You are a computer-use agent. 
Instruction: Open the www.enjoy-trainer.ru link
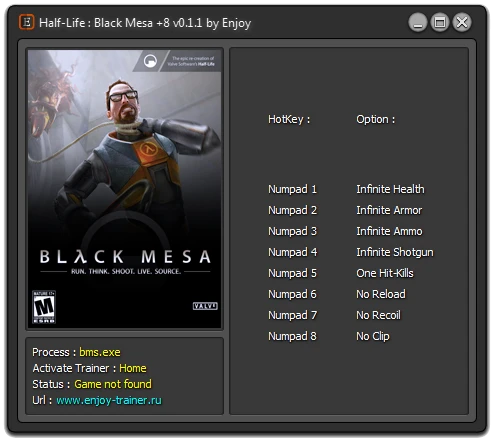(x=109, y=400)
